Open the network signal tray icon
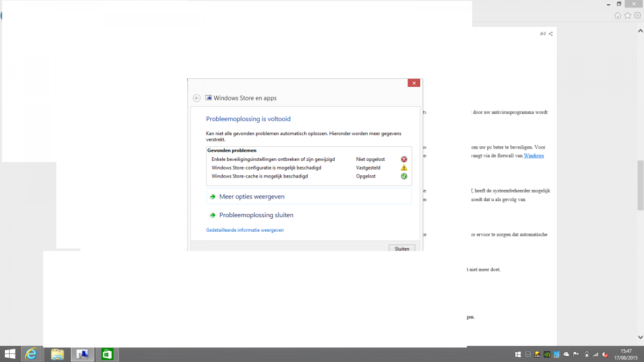Image resolution: width=644 pixels, height=362 pixels. coord(595,354)
